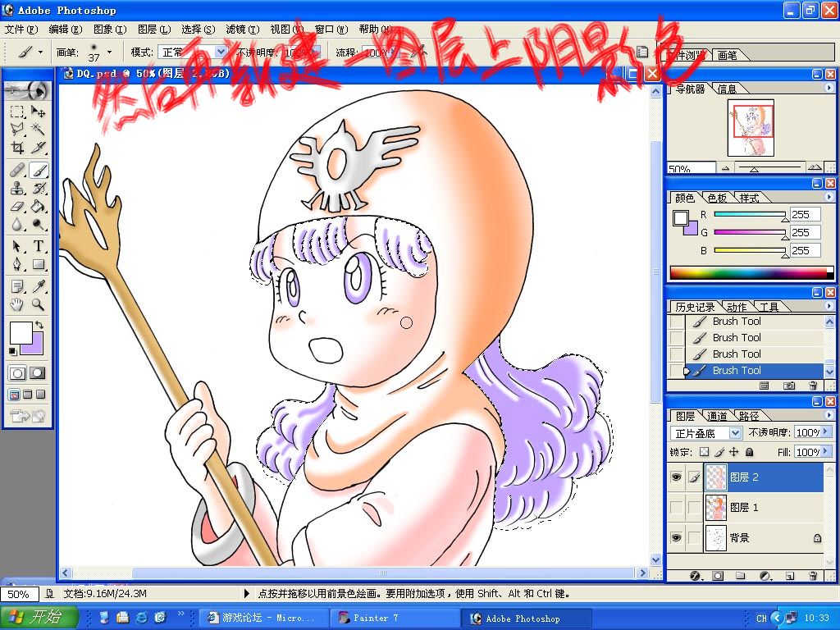
Task: Select the Magic Wand tool
Action: pos(38,129)
